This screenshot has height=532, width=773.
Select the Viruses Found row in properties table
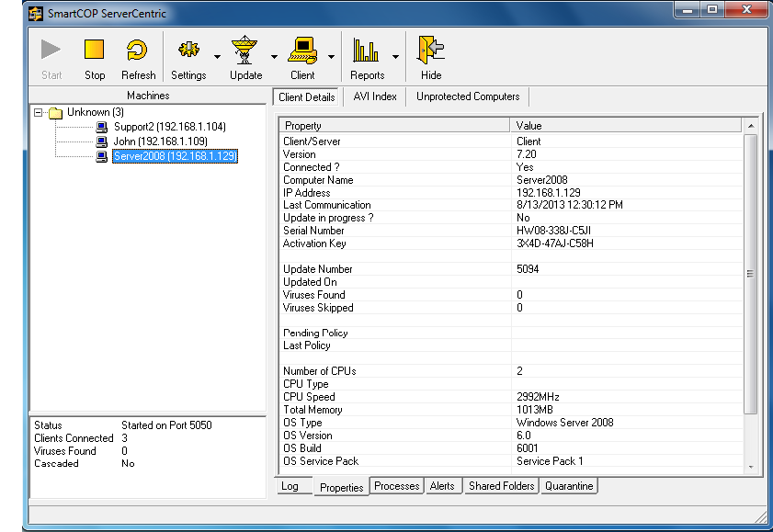tap(511, 295)
